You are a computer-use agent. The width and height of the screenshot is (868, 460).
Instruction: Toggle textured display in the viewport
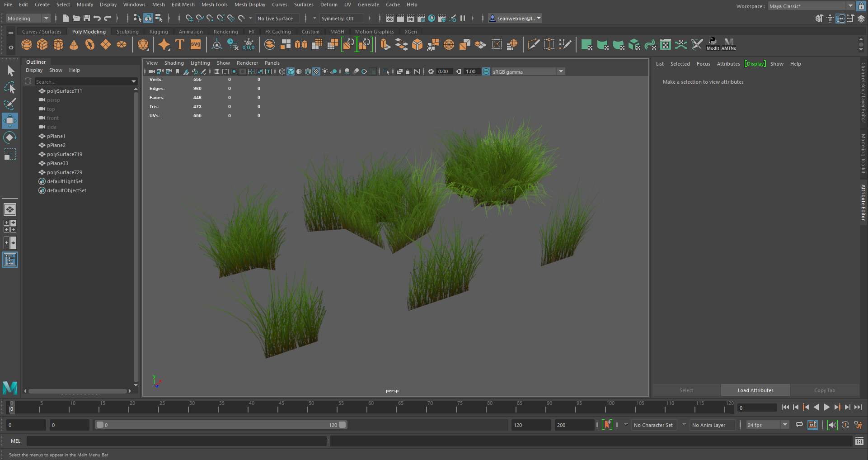(x=316, y=71)
